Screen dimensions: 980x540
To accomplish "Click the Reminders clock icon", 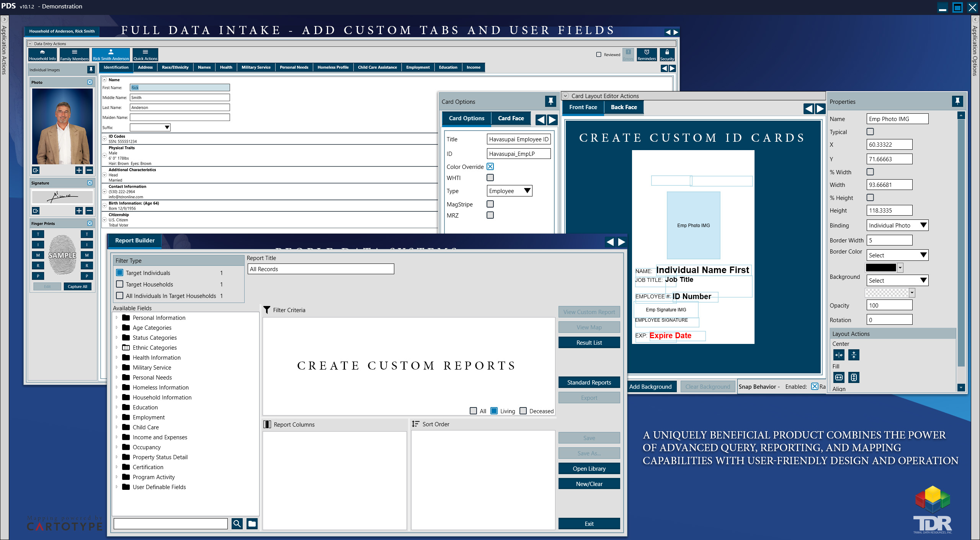I will click(647, 52).
